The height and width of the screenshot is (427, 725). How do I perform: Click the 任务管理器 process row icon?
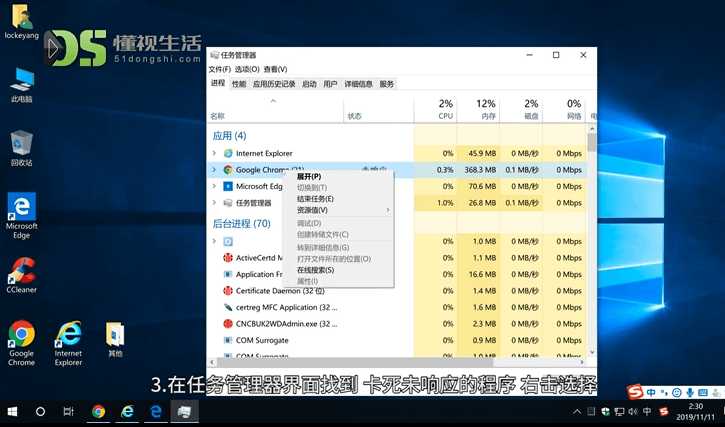(228, 203)
